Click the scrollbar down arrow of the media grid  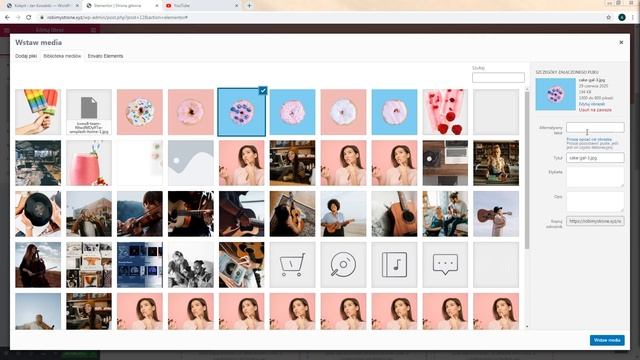click(x=527, y=327)
